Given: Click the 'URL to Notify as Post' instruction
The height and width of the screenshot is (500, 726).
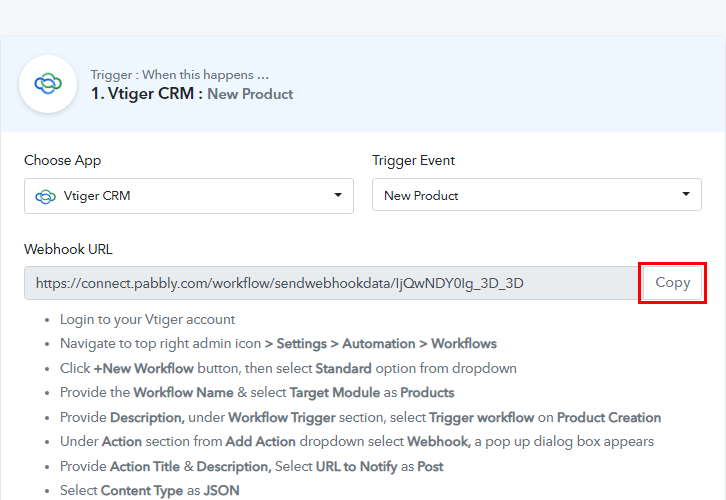Looking at the screenshot, I should 251,466.
